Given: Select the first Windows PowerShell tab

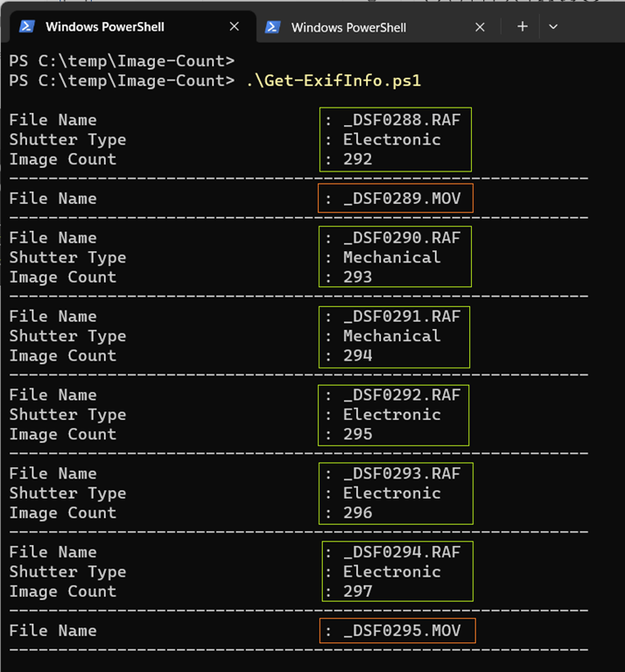Looking at the screenshot, I should tap(103, 28).
